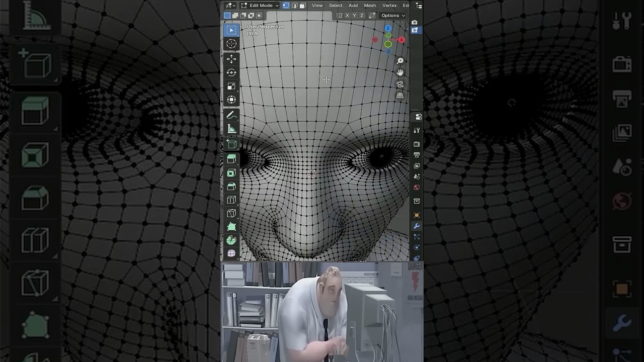This screenshot has height=362, width=644.
Task: Enable Vertex select mode
Action: pos(286,6)
